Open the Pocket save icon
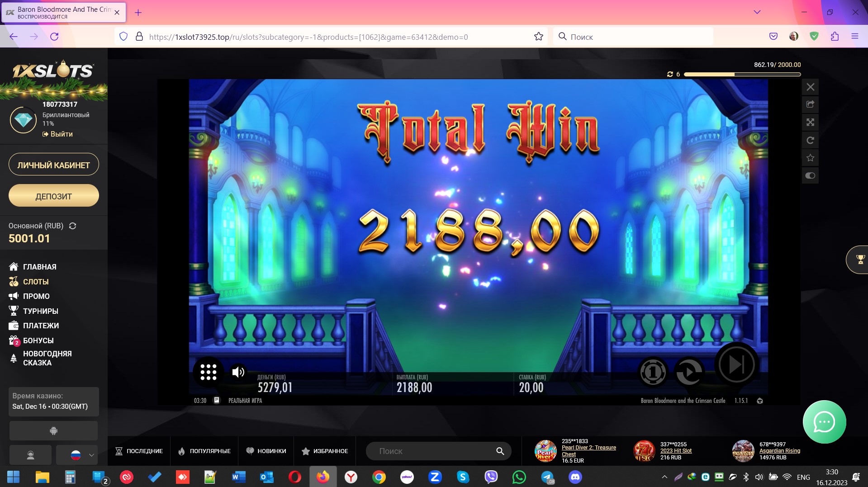The image size is (868, 487). tap(773, 37)
